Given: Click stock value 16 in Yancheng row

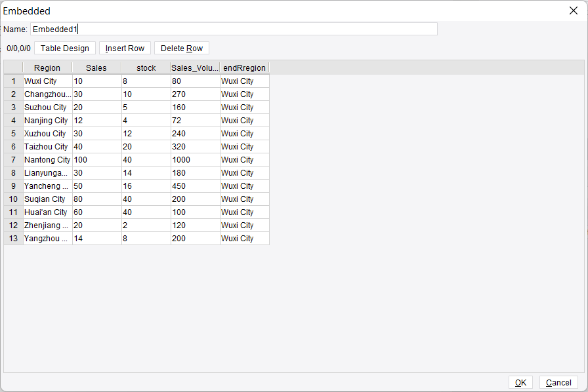Looking at the screenshot, I should pyautogui.click(x=146, y=186).
